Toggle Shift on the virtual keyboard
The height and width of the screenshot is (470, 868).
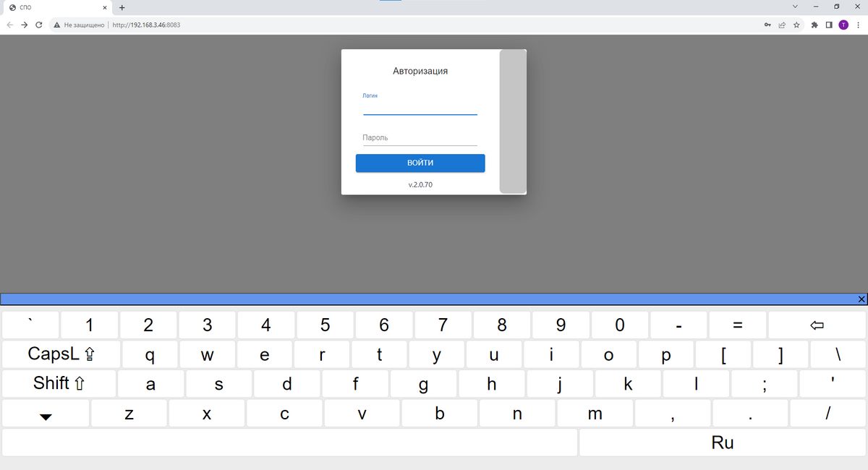click(x=59, y=383)
